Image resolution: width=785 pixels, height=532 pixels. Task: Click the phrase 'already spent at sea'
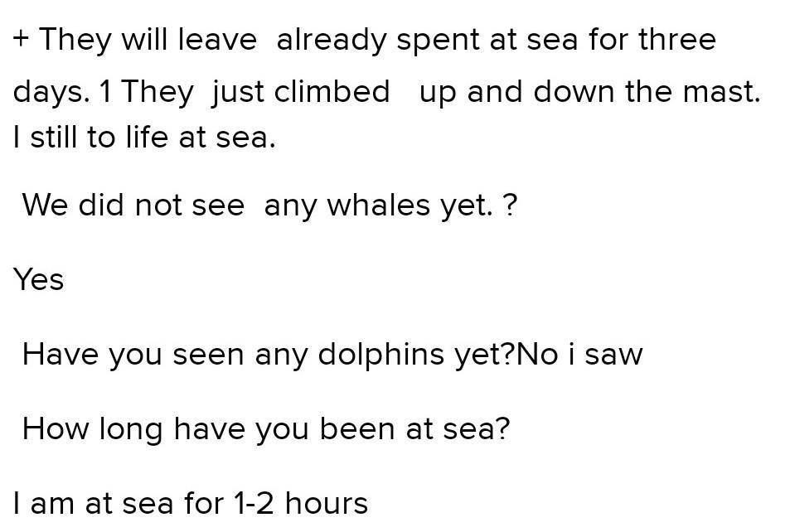pyautogui.click(x=427, y=40)
